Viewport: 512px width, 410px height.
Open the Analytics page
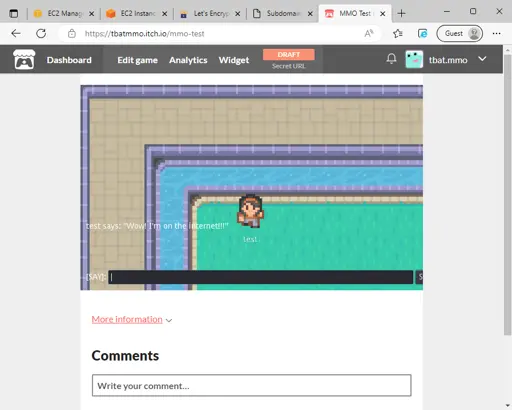point(188,60)
